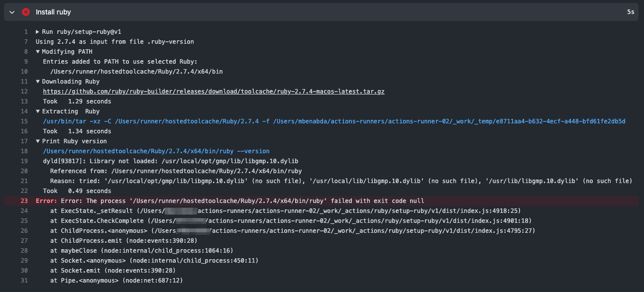Click the ChildProcess.<anonymous> stack line
Screen dimensions: 644x292
[293, 231]
